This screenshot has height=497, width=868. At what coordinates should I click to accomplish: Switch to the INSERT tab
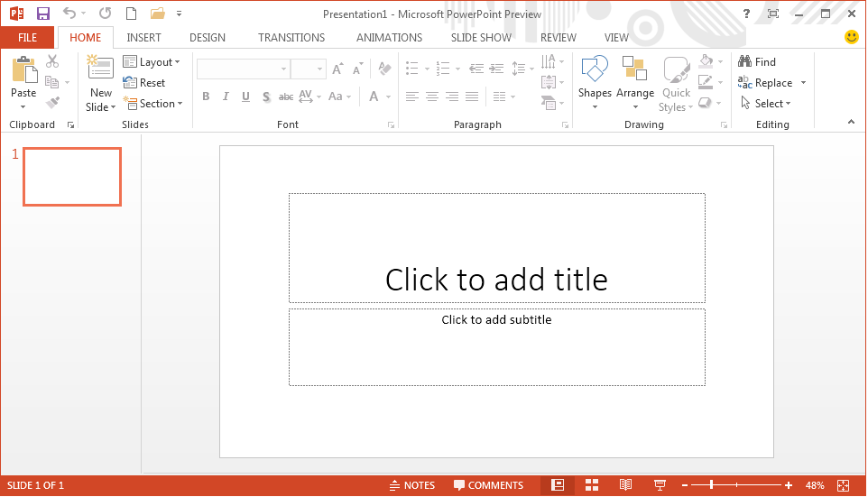143,38
